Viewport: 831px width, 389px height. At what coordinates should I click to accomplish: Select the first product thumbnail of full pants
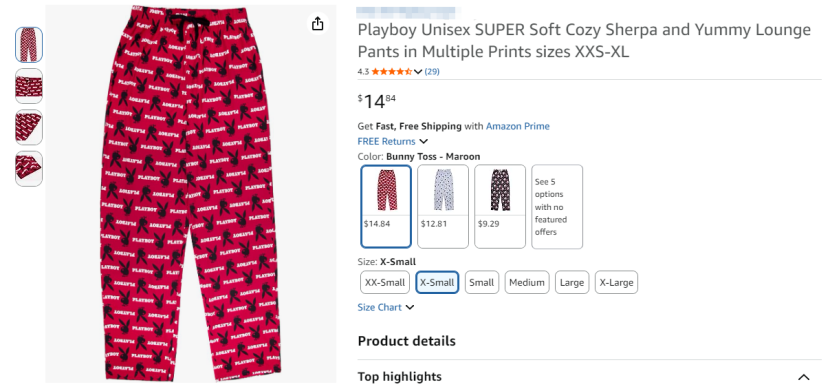click(x=29, y=45)
